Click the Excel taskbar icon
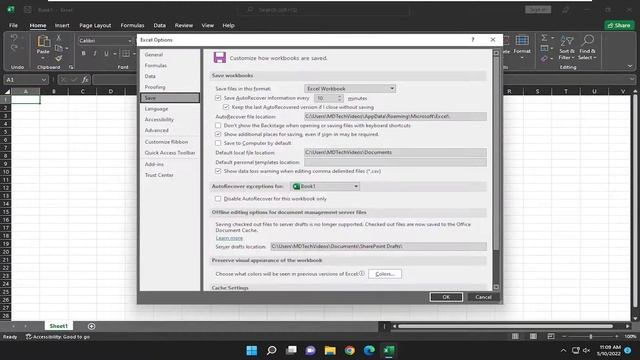Viewport: 640px width, 360px height. point(389,350)
